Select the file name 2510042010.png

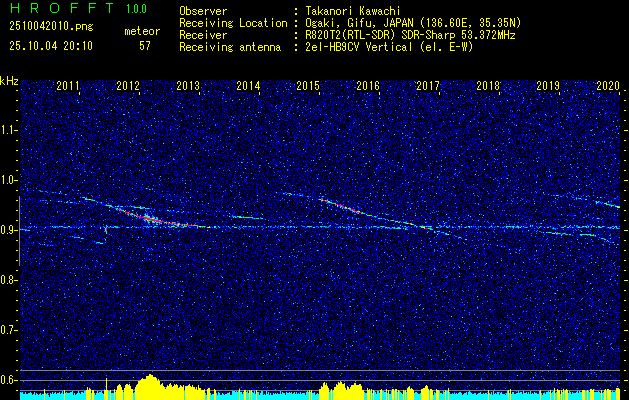[x=51, y=27]
